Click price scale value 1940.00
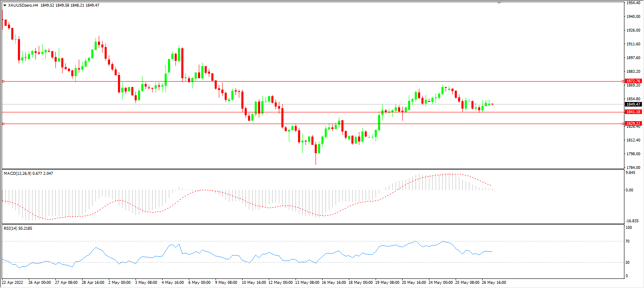644x288 pixels. (633, 17)
